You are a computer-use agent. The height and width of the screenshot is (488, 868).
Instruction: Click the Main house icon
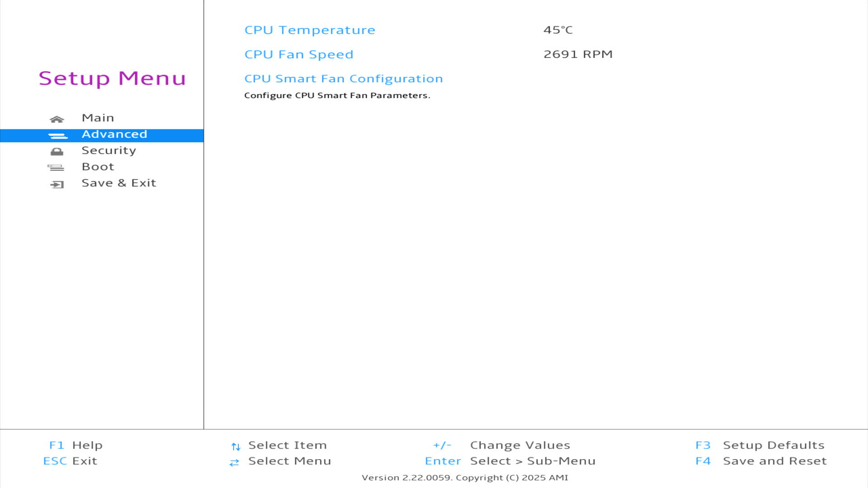click(x=57, y=119)
